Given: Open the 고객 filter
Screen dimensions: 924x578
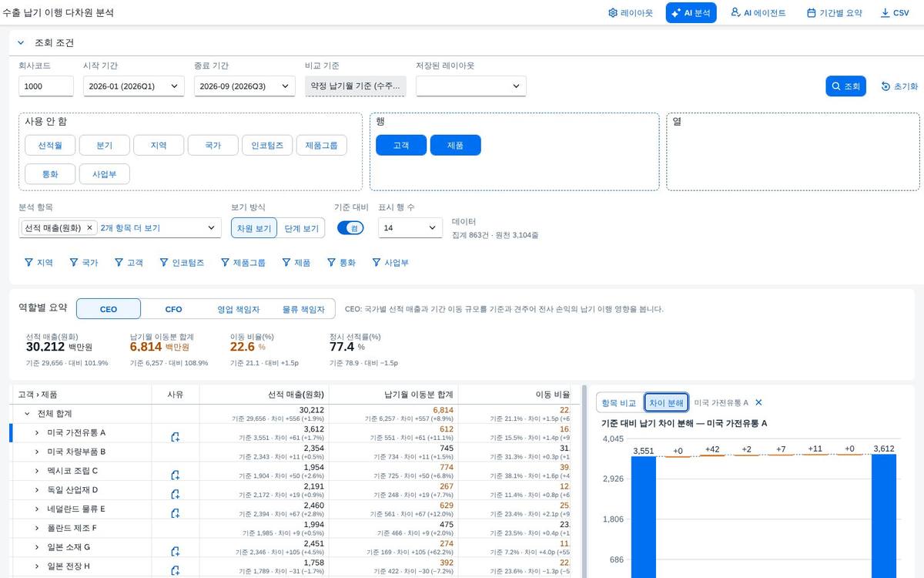Looking at the screenshot, I should coord(129,263).
